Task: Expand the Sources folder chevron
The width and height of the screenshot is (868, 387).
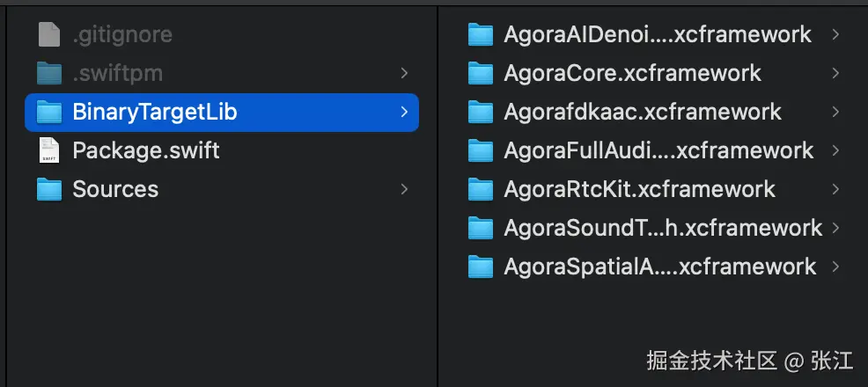Action: 403,189
